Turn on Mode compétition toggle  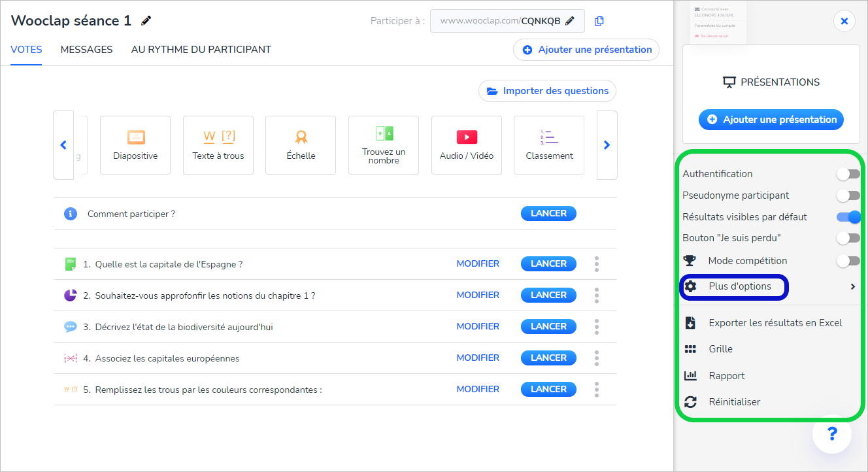coord(848,261)
